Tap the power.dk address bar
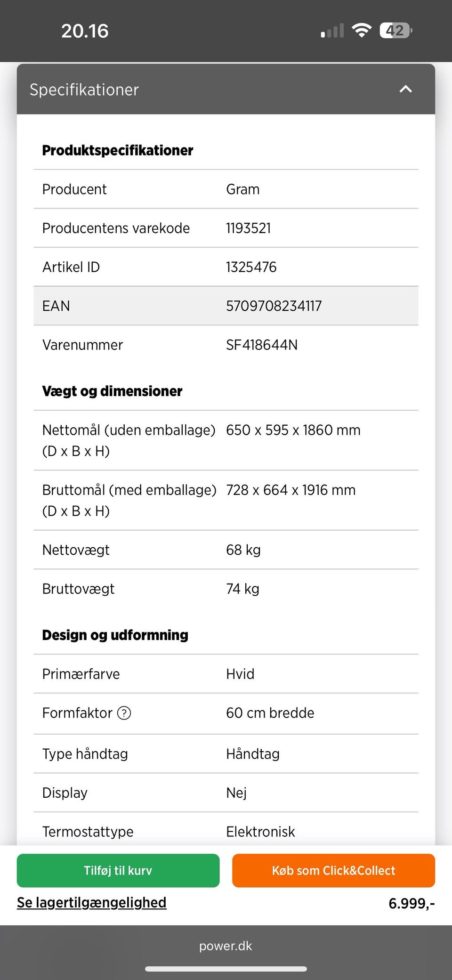Screen dimensions: 452x980 (226, 946)
